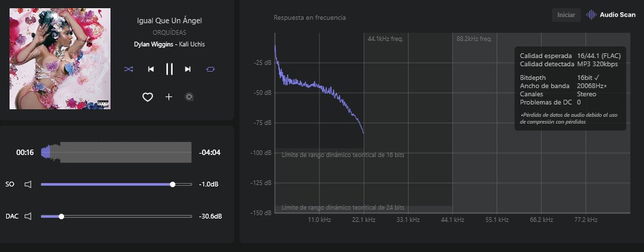Skip to previous track
The height and width of the screenshot is (252, 644).
coord(151,69)
